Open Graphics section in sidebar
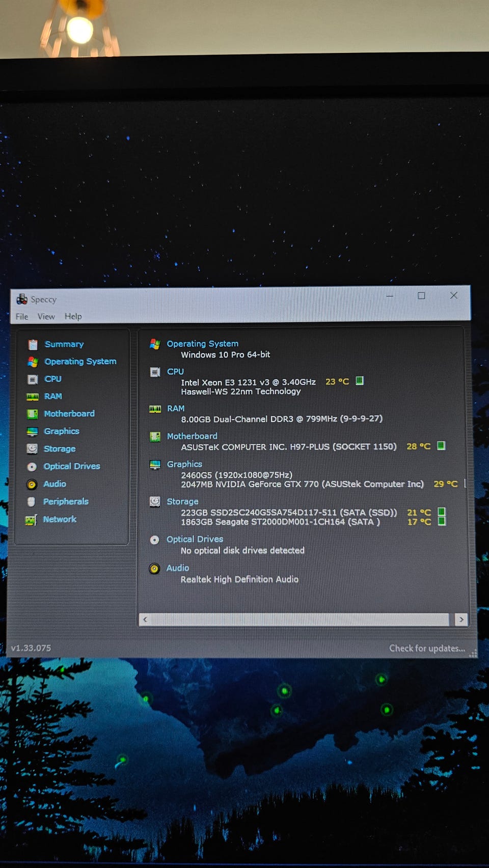489x868 pixels. [x=62, y=431]
